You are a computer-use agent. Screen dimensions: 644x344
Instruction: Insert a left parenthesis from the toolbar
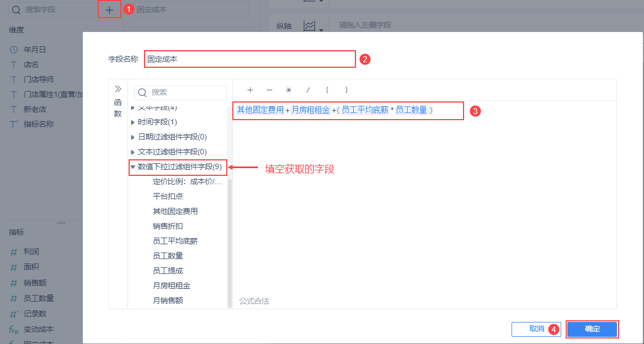[327, 89]
